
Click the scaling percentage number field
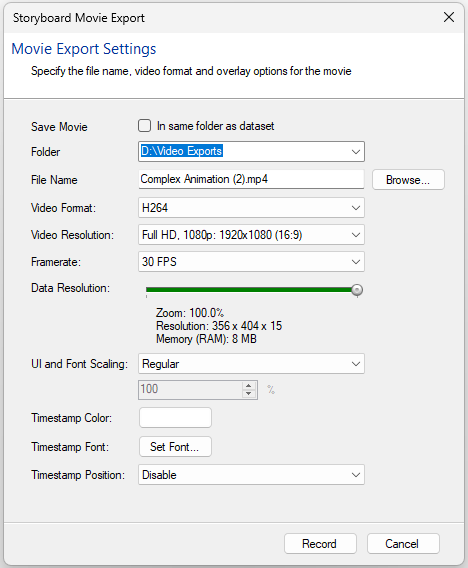tap(191, 390)
